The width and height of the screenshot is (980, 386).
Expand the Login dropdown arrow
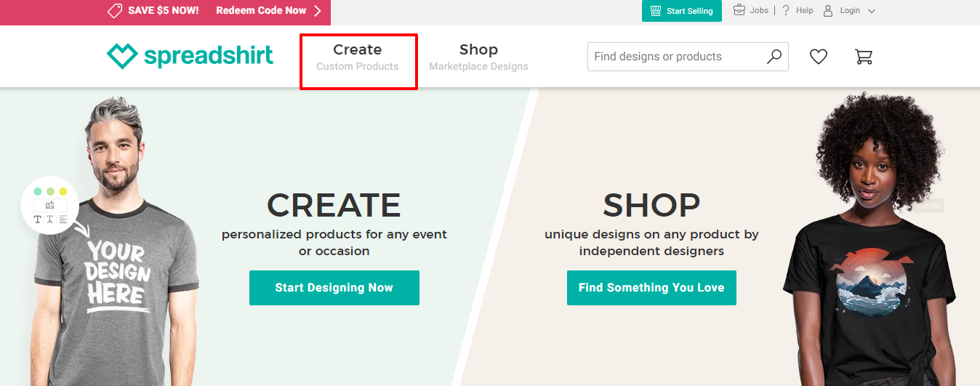point(872,11)
